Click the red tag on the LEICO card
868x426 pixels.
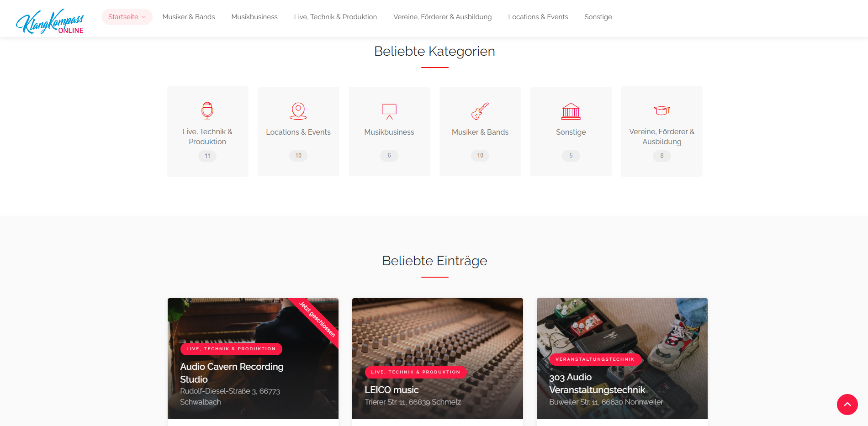click(x=416, y=372)
